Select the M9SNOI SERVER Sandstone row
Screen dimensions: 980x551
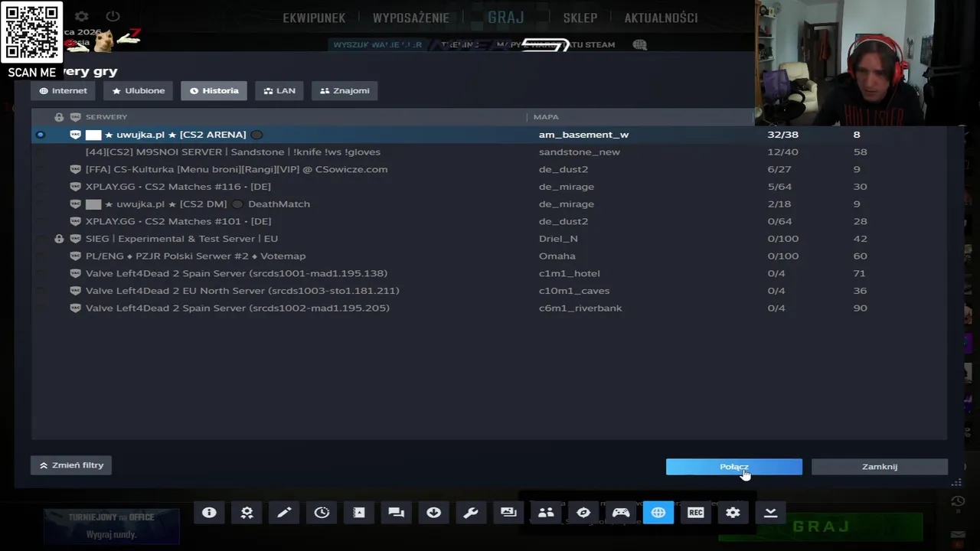point(488,152)
